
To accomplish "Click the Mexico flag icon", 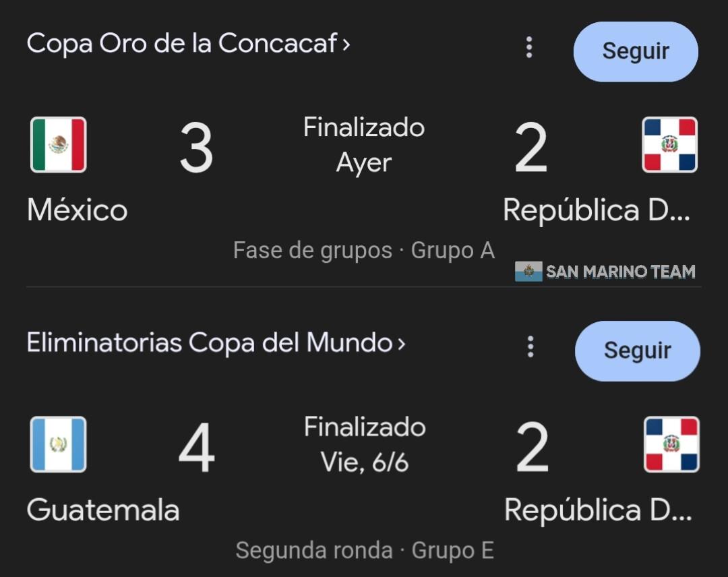I will pos(59,145).
